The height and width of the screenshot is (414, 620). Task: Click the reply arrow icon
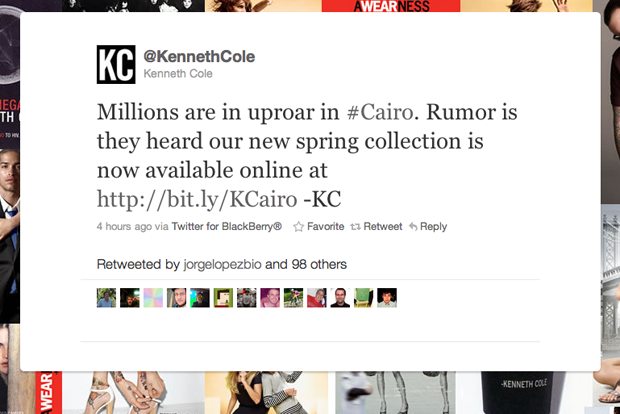tap(413, 227)
